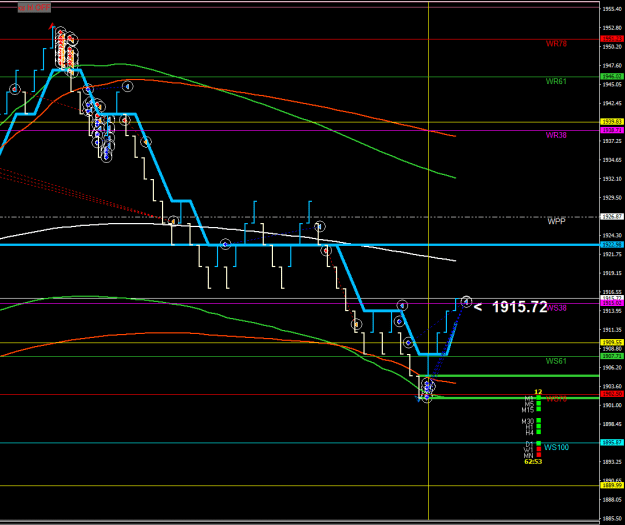Click the 1934.65 price scale value

612,160
